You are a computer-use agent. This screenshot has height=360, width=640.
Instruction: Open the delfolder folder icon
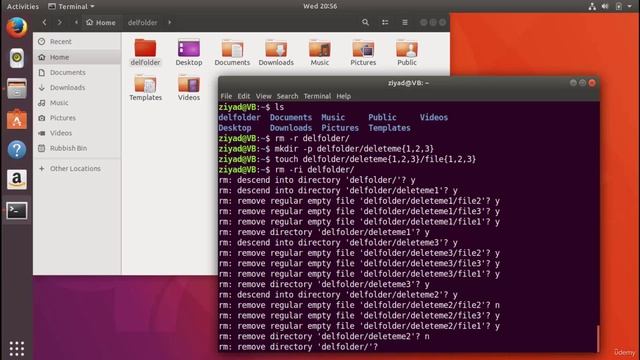coord(145,52)
